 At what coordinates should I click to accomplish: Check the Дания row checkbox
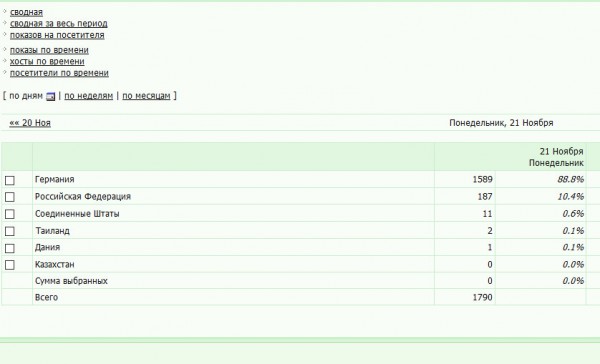click(10, 248)
